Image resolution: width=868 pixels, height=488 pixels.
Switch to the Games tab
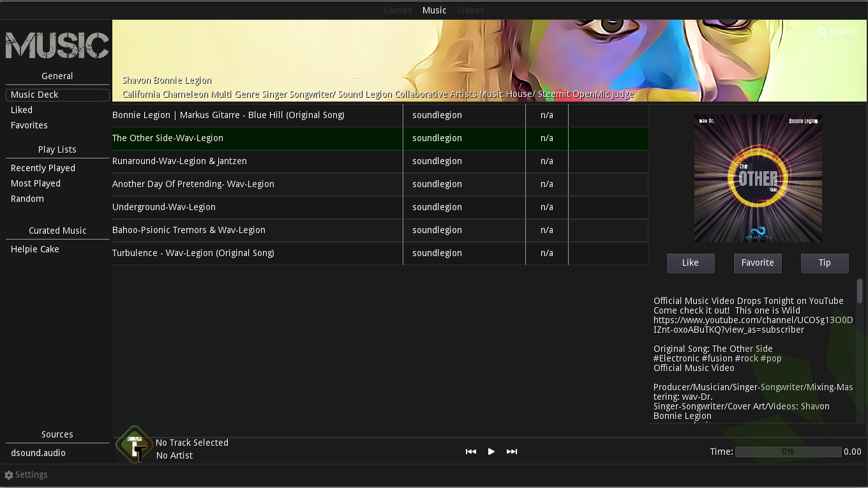[x=398, y=10]
